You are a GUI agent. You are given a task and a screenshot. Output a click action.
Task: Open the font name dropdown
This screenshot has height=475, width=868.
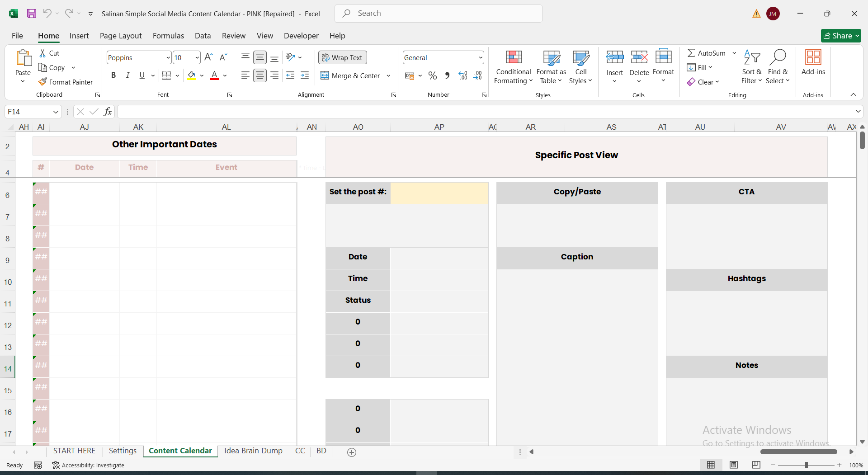[x=168, y=58]
